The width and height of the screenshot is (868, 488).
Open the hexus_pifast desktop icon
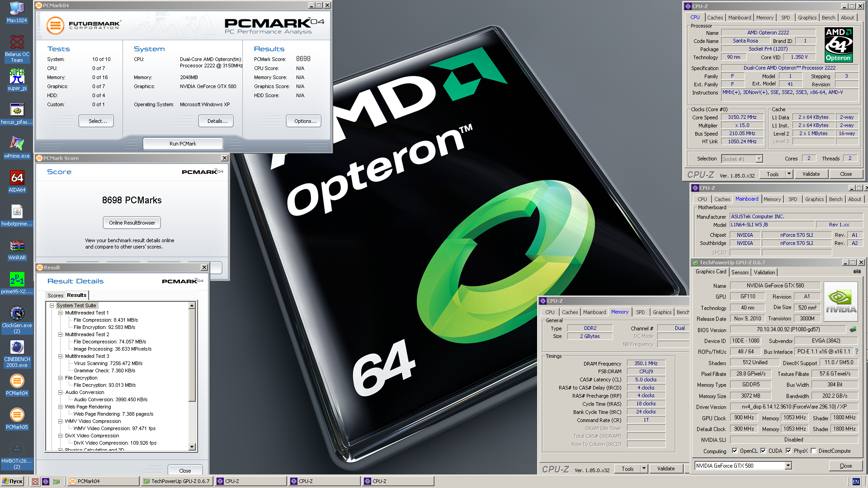point(17,113)
